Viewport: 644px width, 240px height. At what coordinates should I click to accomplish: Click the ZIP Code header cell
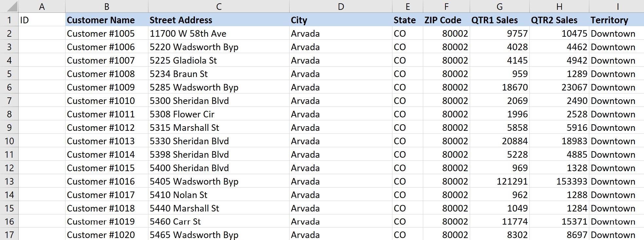pos(446,20)
